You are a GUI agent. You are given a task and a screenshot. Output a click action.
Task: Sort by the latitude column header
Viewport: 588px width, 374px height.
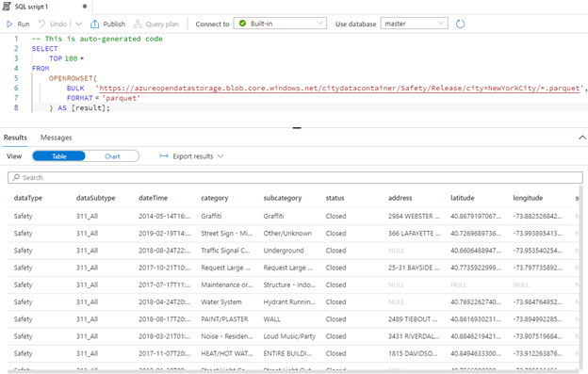[x=463, y=198]
